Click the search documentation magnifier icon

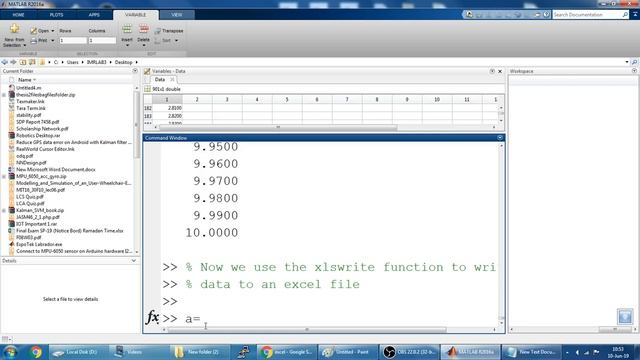[625, 15]
